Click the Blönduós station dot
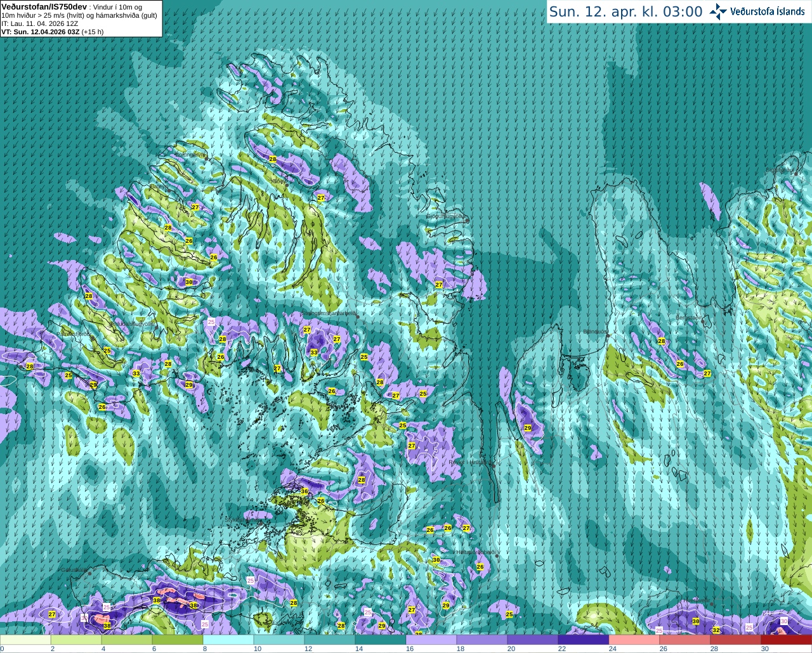 pyautogui.click(x=608, y=335)
